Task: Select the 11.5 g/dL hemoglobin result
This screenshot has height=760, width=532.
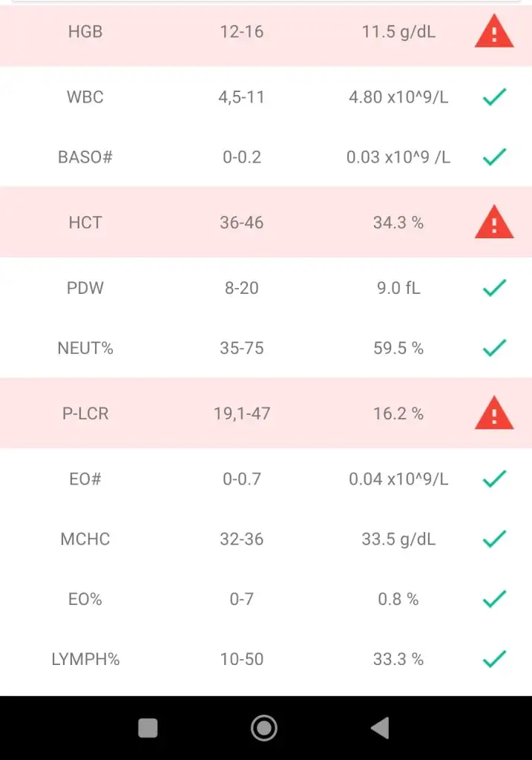Action: click(398, 32)
